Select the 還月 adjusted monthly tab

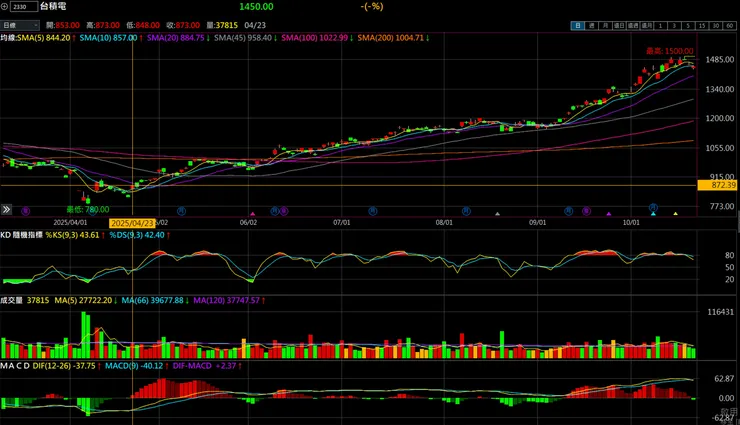647,25
